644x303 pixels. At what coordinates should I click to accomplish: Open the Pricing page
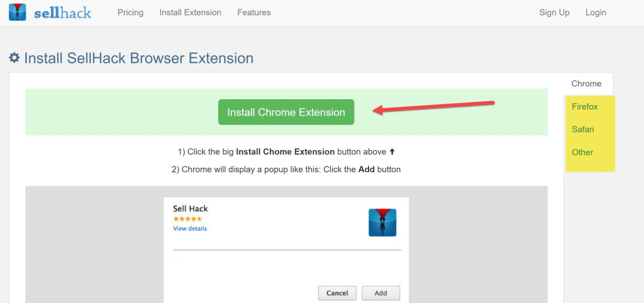130,13
